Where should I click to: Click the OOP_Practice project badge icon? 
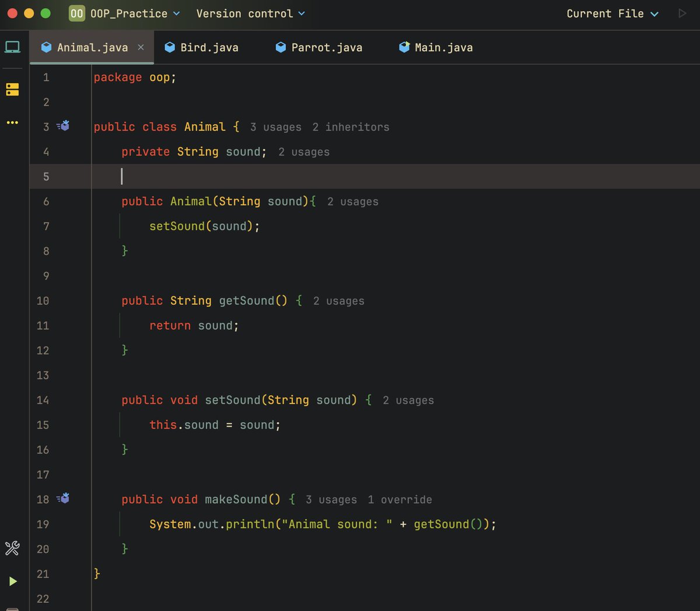click(77, 13)
